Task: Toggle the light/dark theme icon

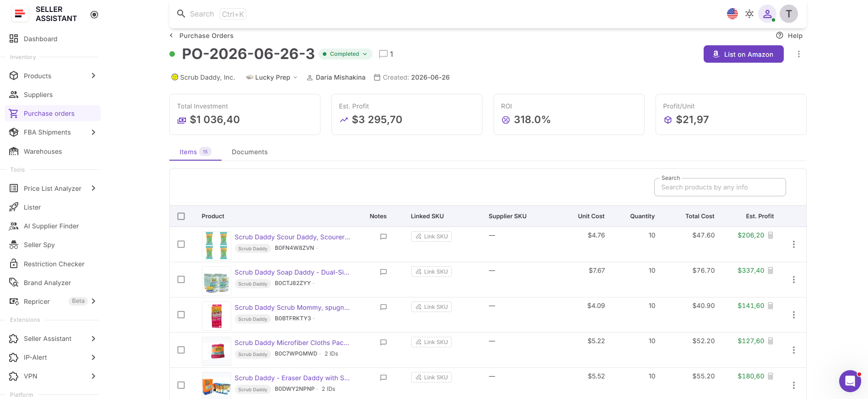Action: click(749, 14)
